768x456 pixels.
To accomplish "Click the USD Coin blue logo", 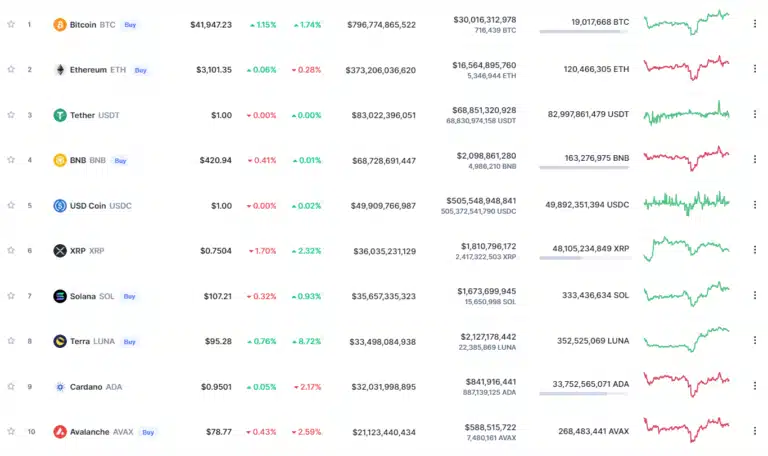I will (60, 206).
